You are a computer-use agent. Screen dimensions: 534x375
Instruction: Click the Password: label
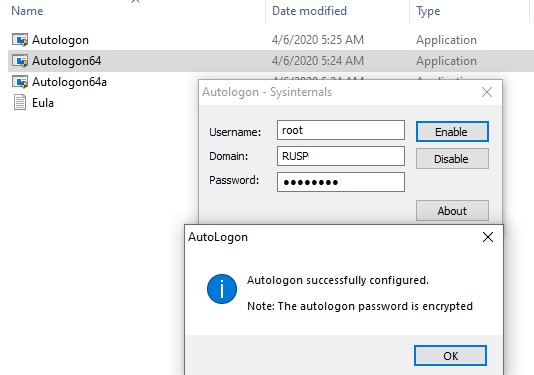[x=234, y=180]
